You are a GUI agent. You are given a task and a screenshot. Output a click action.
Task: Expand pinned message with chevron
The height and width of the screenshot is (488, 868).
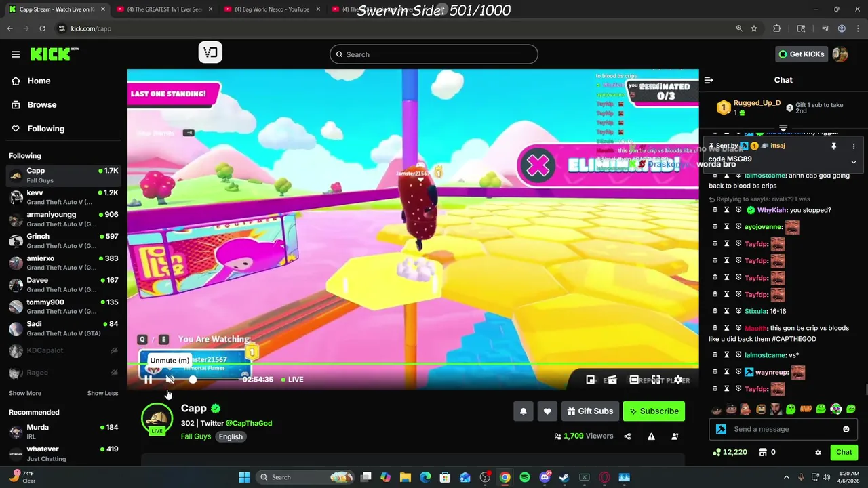click(x=854, y=162)
